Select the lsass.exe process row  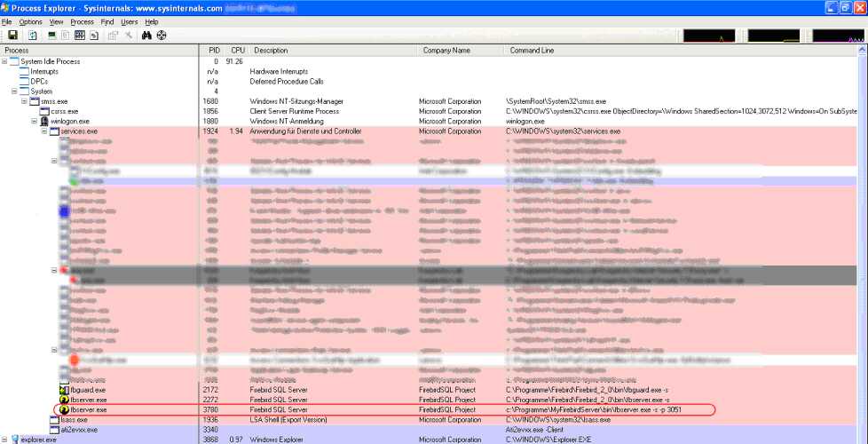[429, 420]
